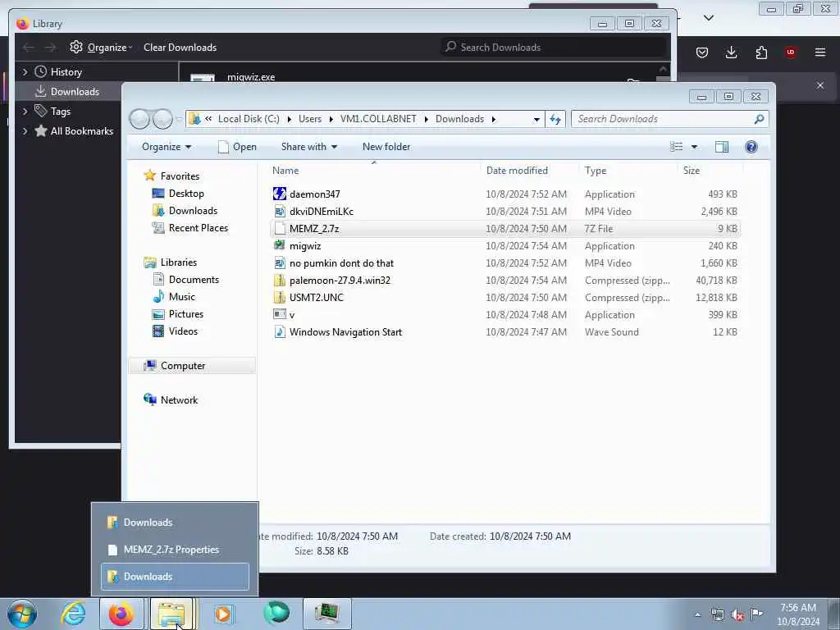The width and height of the screenshot is (840, 630).
Task: Select the highlighted Downloads taskbar preview entry
Action: tap(175, 577)
